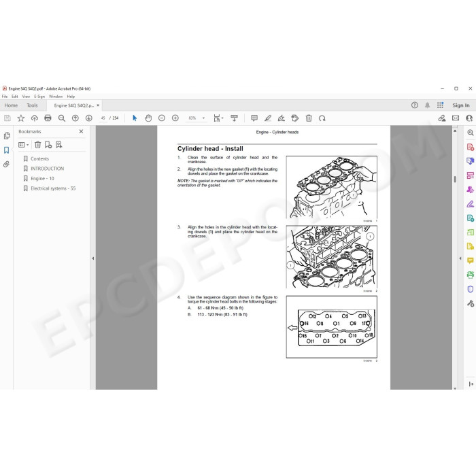Add a new bookmark icon
Image resolution: width=476 pixels, height=476 pixels.
pyautogui.click(x=48, y=145)
